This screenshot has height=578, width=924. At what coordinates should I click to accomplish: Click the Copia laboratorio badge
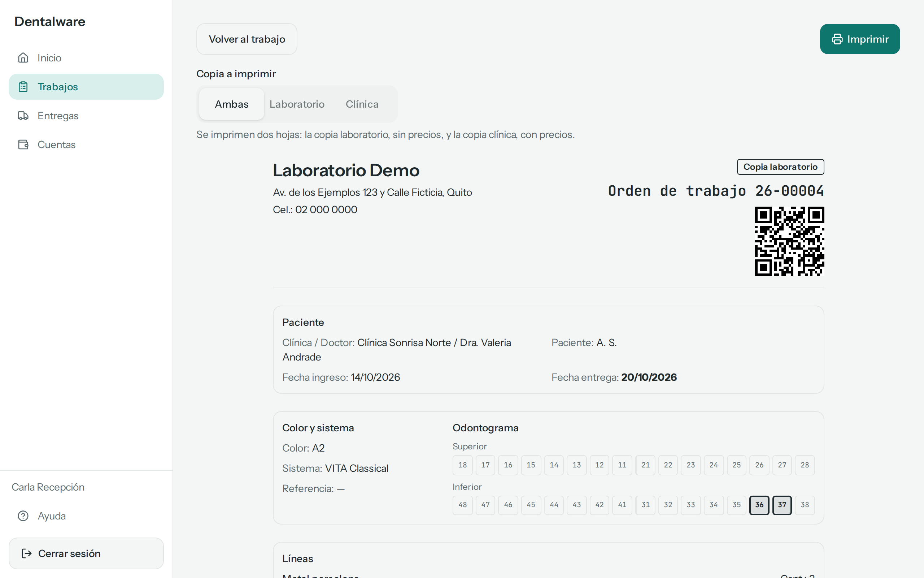click(780, 167)
